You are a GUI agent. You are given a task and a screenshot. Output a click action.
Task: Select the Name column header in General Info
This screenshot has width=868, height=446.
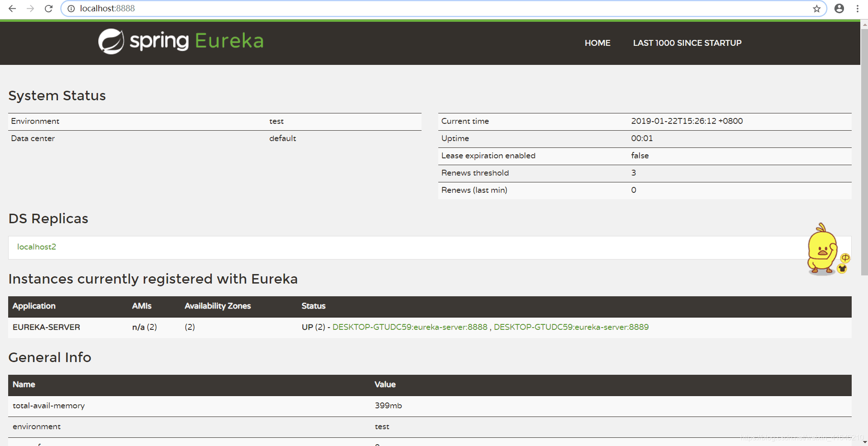coord(24,385)
